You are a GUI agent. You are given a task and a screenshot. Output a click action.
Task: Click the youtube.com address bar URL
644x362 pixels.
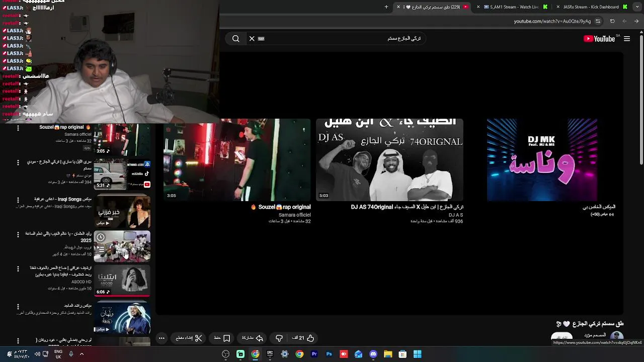552,21
